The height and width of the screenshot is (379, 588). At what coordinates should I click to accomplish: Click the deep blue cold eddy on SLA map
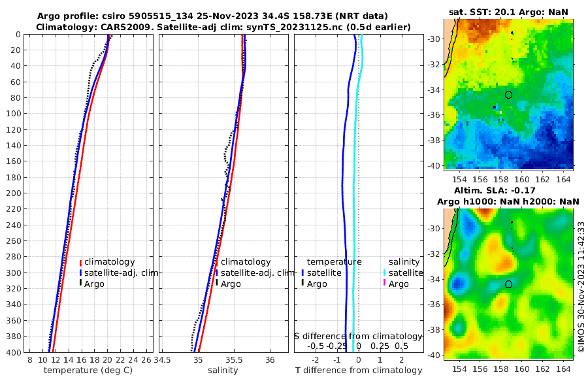tap(457, 284)
